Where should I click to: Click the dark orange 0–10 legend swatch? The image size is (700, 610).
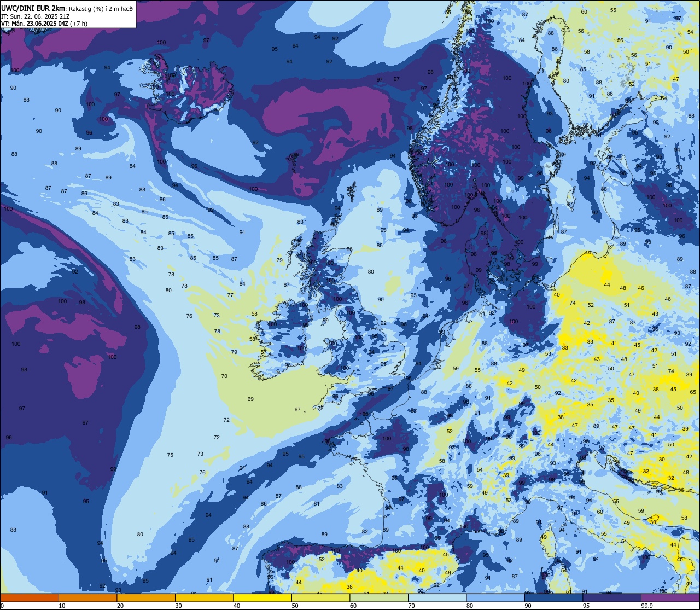tap(30, 597)
